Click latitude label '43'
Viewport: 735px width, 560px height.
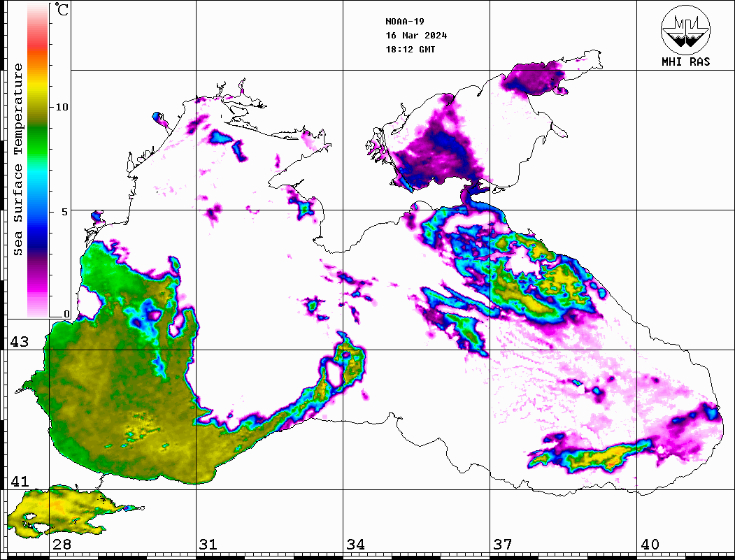point(20,342)
